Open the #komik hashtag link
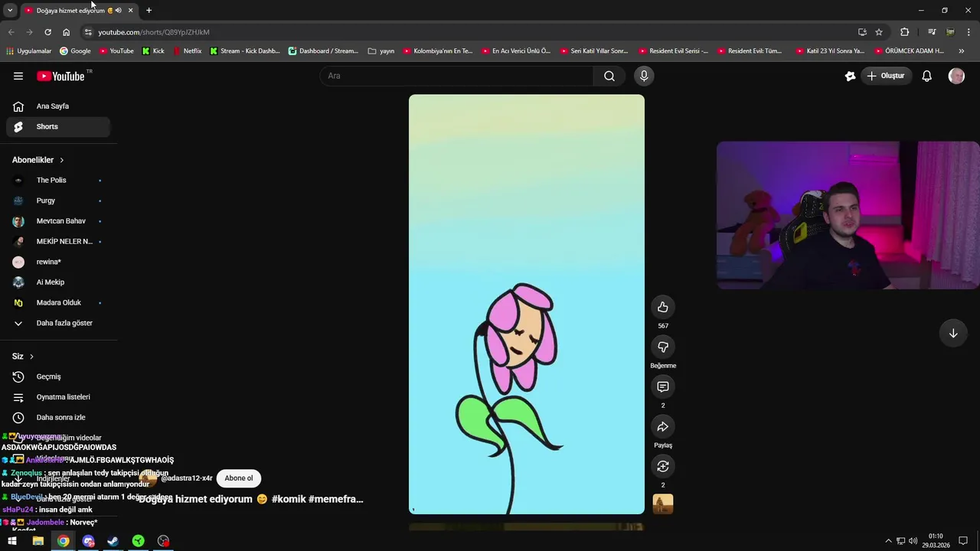Screen dimensions: 980x551 [x=288, y=499]
